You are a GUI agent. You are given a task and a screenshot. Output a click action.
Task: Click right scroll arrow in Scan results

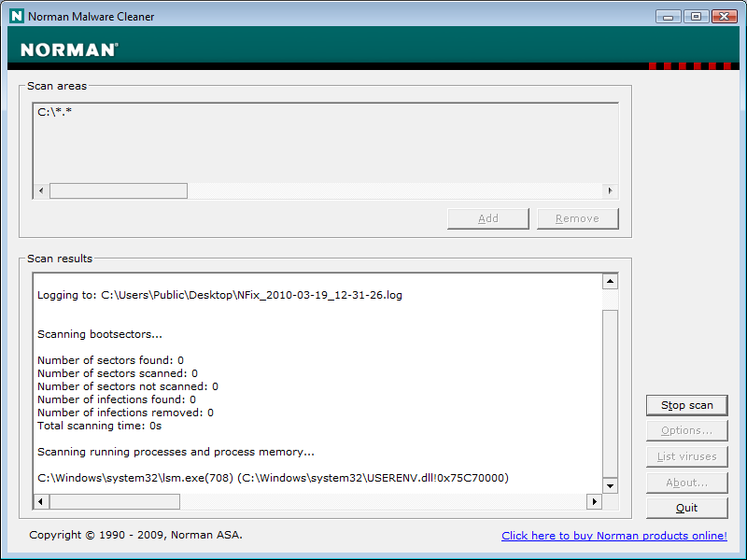pos(594,502)
